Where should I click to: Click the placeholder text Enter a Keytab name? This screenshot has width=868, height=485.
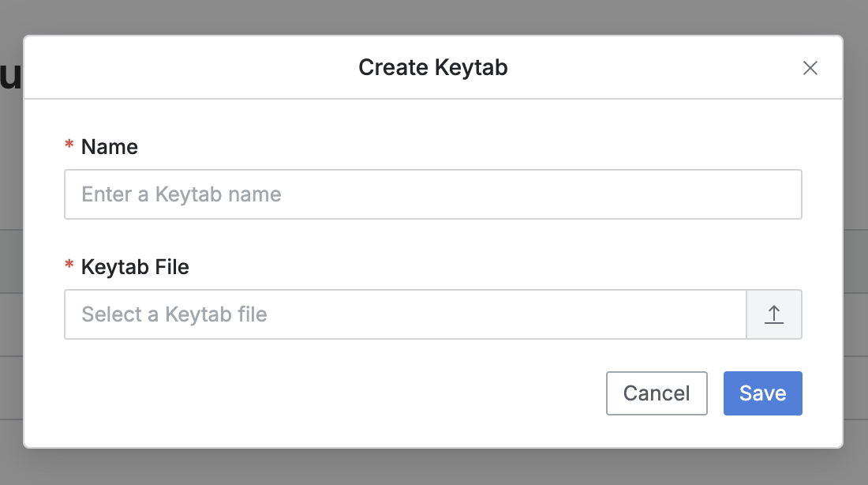tap(181, 194)
